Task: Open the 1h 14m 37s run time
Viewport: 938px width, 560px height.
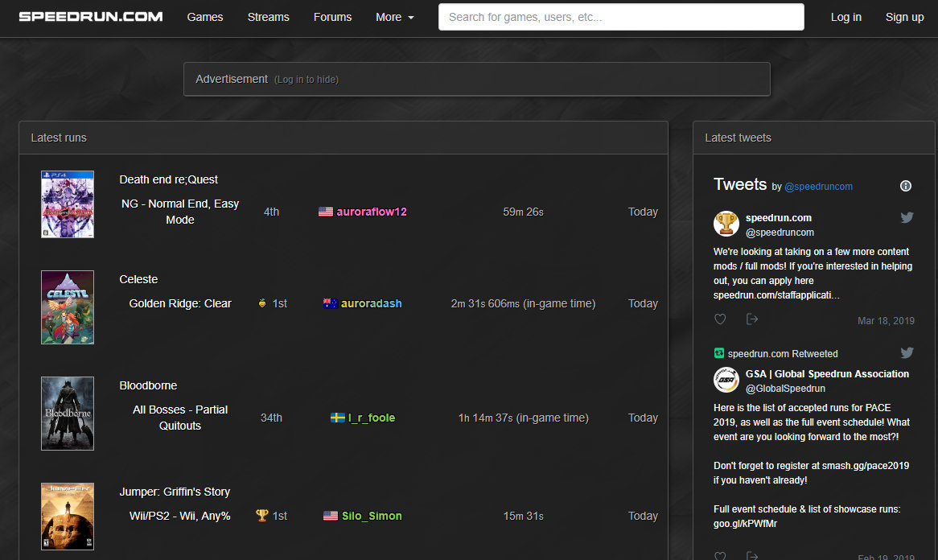Action: tap(524, 418)
